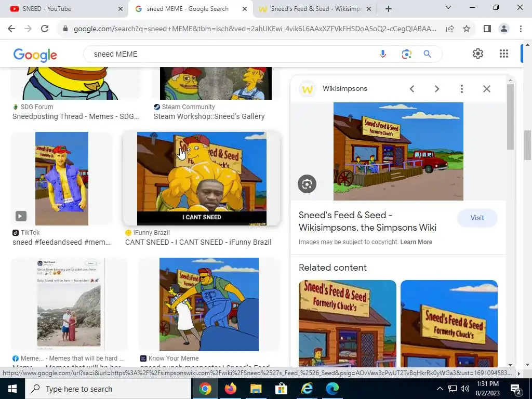Open the Sneed's Feed & Seed Wikisimpsons title link

tap(367, 221)
